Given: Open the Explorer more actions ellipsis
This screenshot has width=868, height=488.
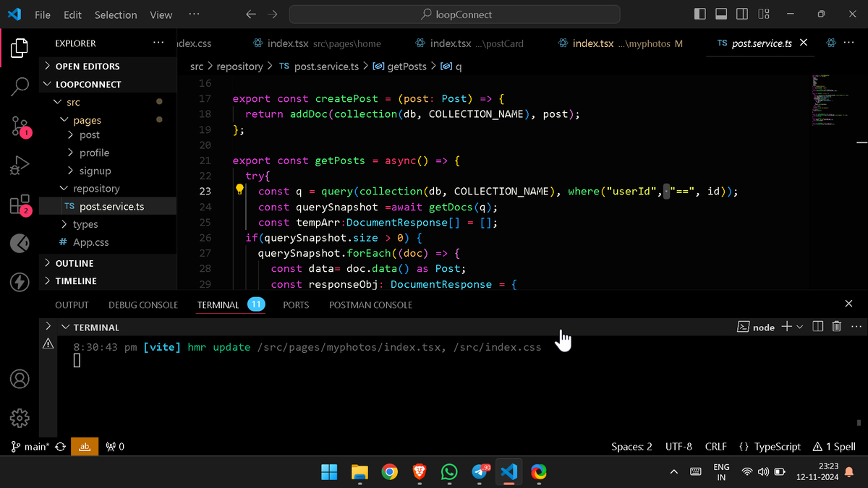Looking at the screenshot, I should [158, 43].
